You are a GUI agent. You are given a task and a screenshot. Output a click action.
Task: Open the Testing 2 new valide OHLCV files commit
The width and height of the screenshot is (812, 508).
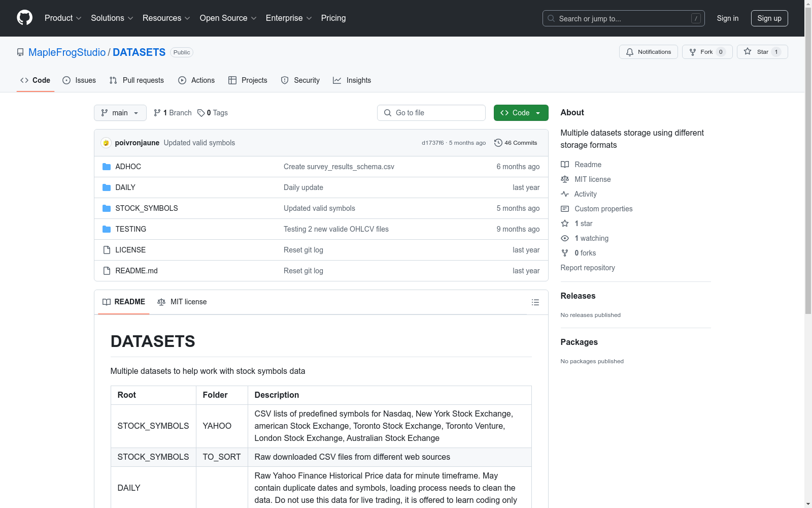click(x=336, y=229)
